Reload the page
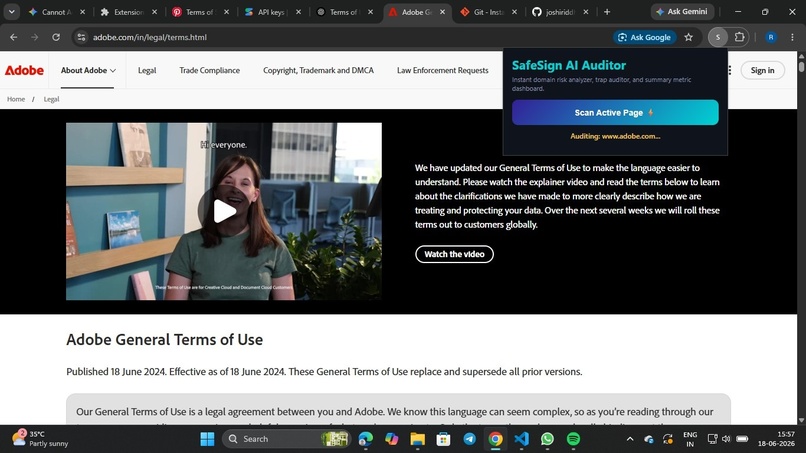Viewport: 806px width, 453px height. point(56,37)
